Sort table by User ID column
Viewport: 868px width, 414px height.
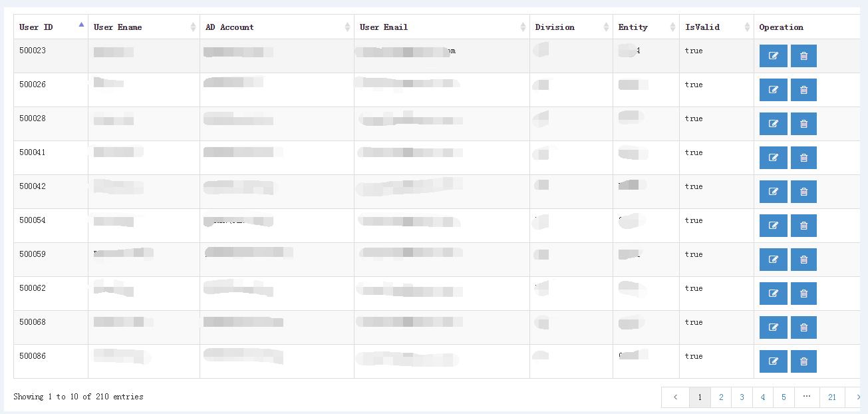(51, 27)
